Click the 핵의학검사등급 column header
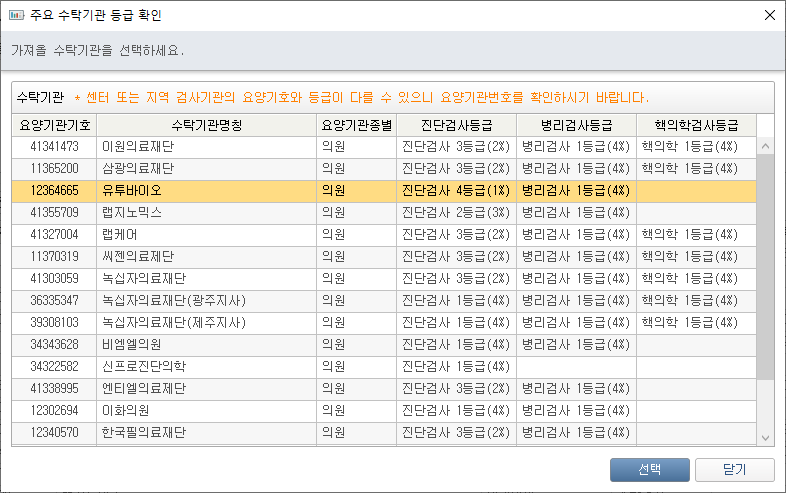 pyautogui.click(x=696, y=125)
